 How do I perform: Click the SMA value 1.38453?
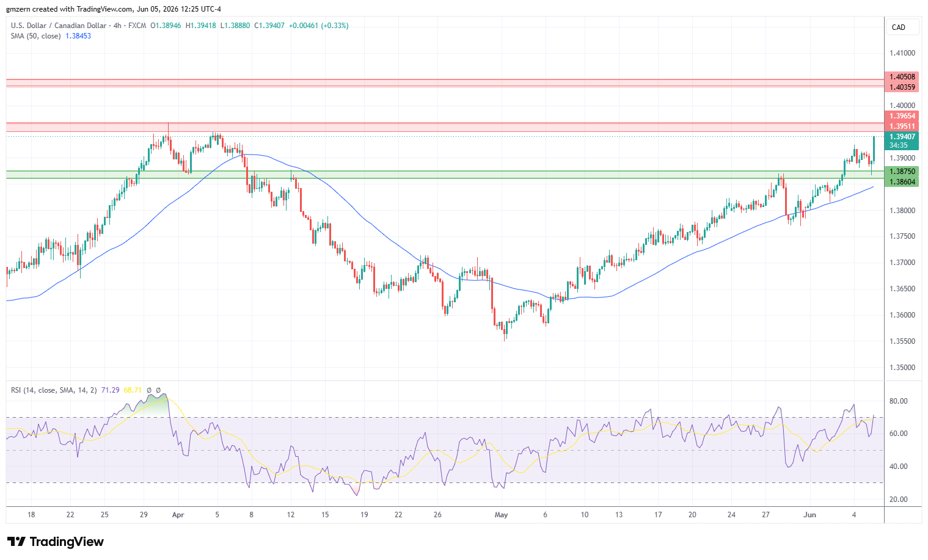coord(78,36)
